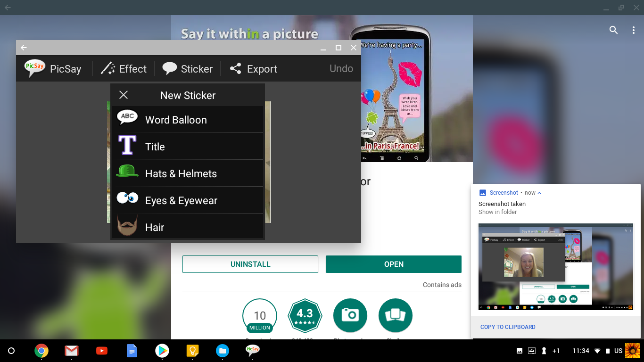The image size is (644, 362).
Task: Select Hats & Helmets sticker category
Action: click(188, 173)
